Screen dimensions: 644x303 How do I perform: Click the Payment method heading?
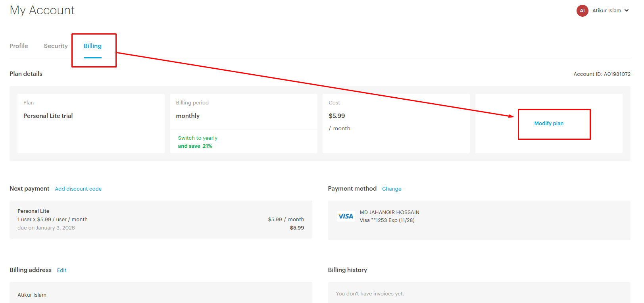(352, 189)
